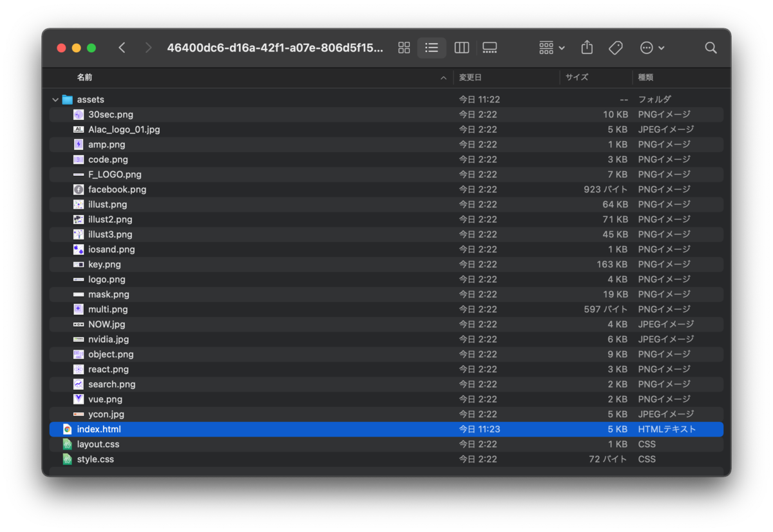
Task: Select the mask.png file name
Action: pyautogui.click(x=109, y=294)
